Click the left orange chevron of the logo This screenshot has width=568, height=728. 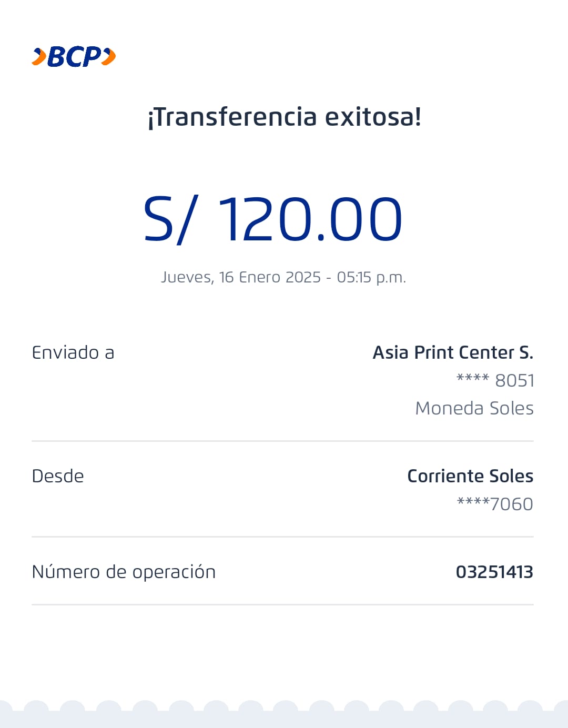[39, 57]
